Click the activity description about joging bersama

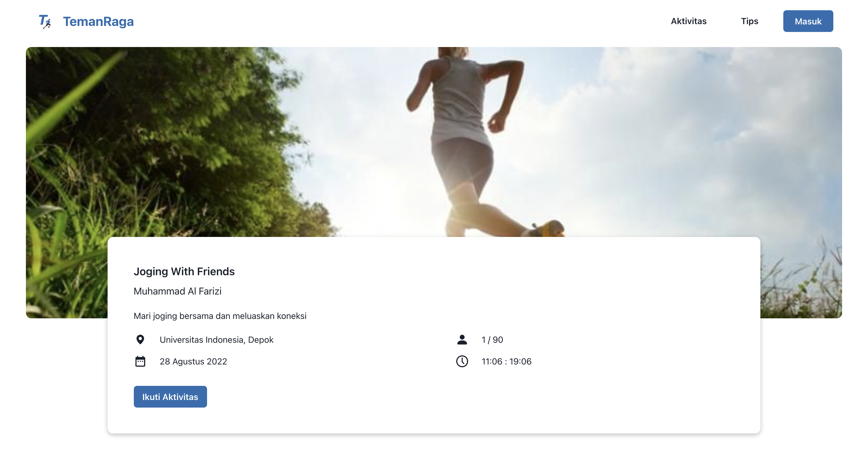pyautogui.click(x=220, y=316)
